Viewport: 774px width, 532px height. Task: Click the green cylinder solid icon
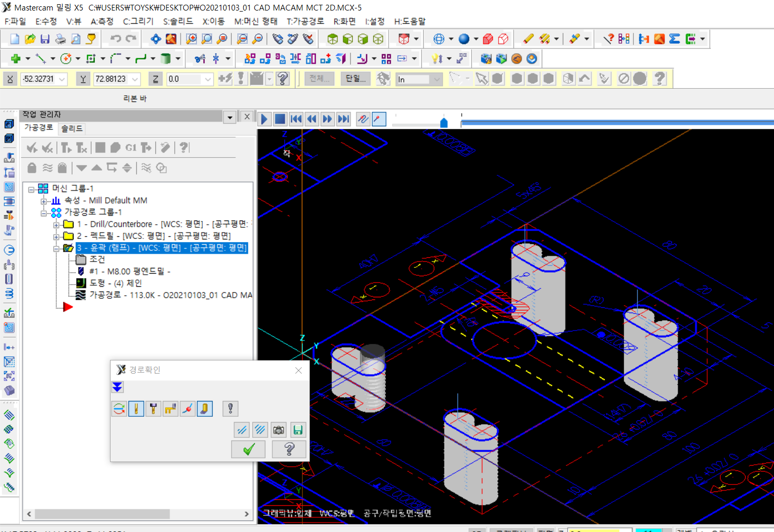(x=166, y=58)
